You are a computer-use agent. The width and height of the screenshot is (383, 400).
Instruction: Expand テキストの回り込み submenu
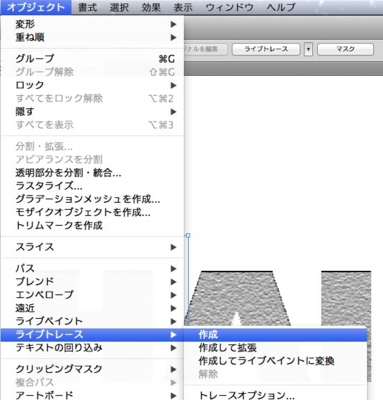tap(93, 348)
